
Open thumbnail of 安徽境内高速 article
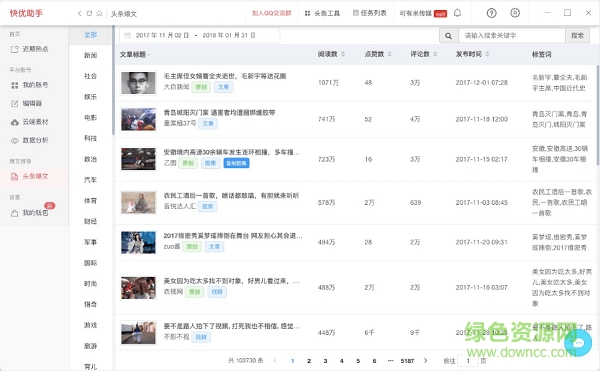(139, 159)
